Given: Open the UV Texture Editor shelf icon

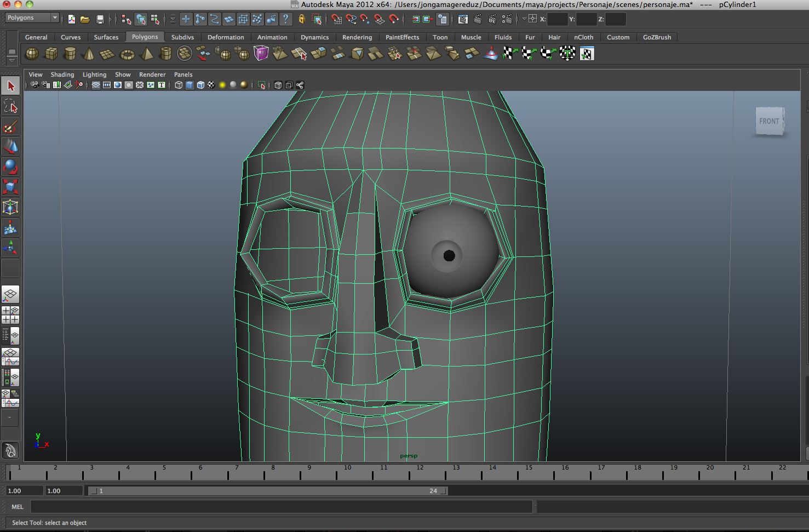Looking at the screenshot, I should pos(587,54).
